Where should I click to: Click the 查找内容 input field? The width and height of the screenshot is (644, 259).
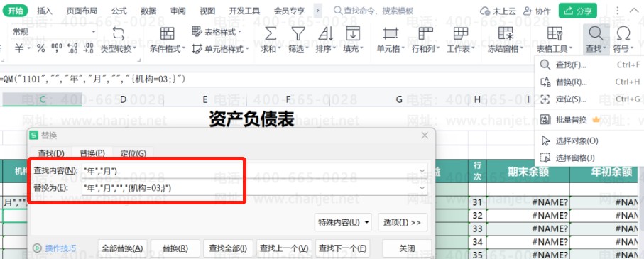pos(254,171)
